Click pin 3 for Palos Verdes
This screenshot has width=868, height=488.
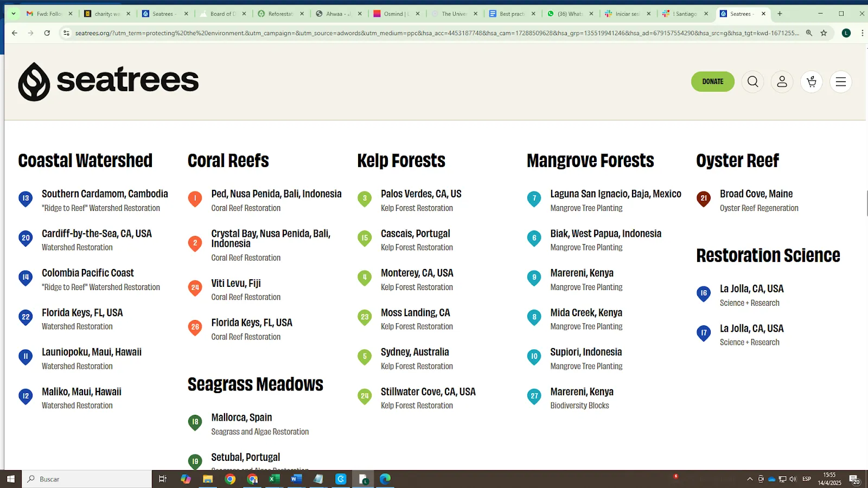pyautogui.click(x=365, y=199)
